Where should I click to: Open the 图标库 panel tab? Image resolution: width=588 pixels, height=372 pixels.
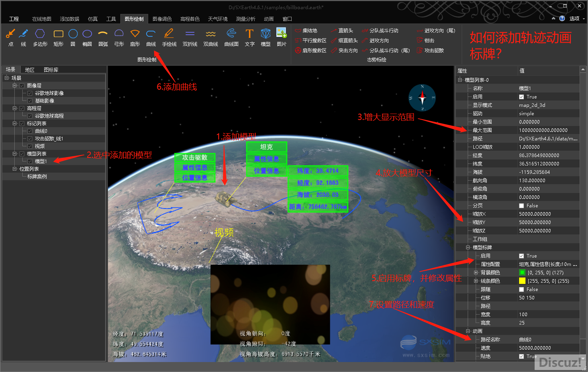(51, 70)
